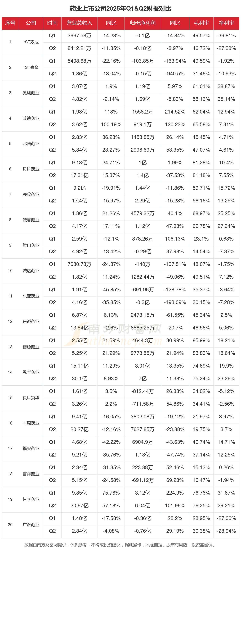
Task: Click the 公司 column header
Action: (31, 23)
